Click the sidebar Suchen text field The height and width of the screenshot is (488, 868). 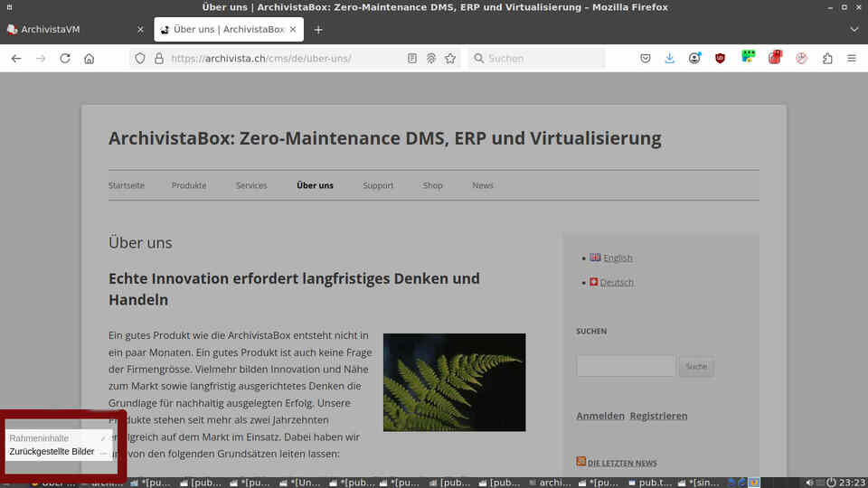[626, 366]
